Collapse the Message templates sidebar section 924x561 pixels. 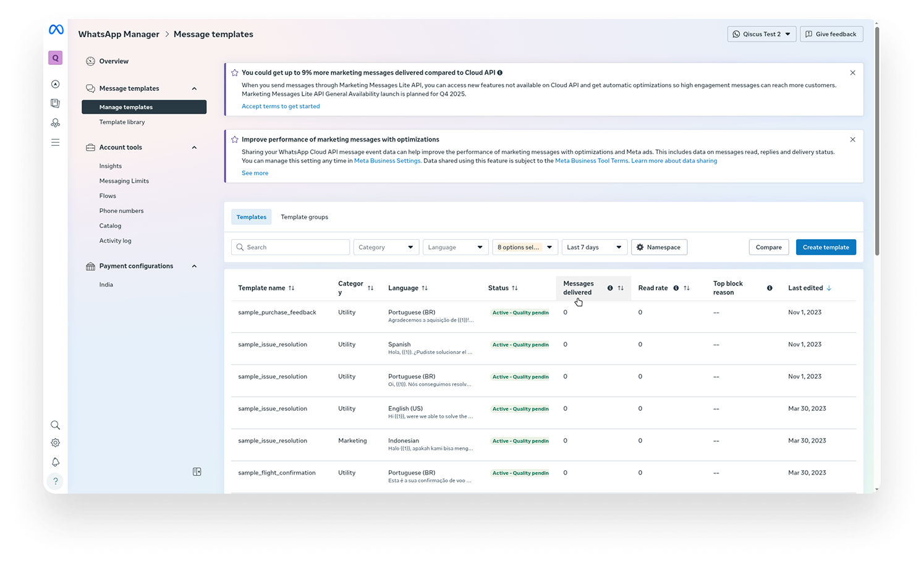[194, 88]
